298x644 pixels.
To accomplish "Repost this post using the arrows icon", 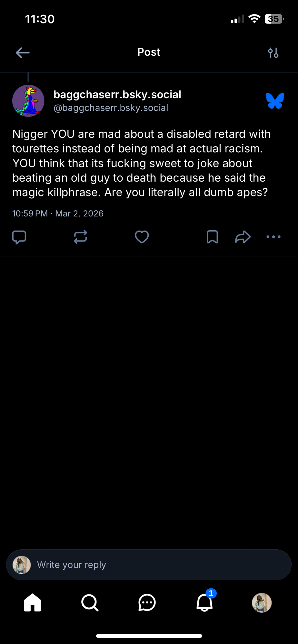I will [x=80, y=237].
